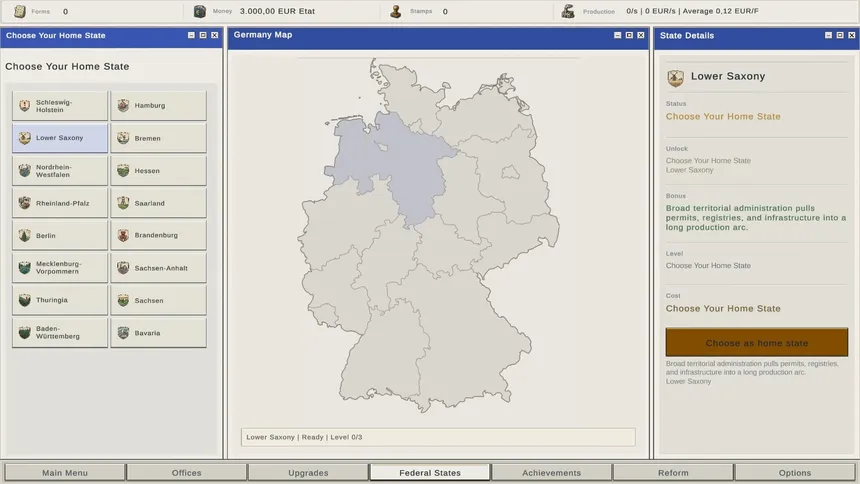Open the Main Menu tab
This screenshot has width=860, height=484.
[x=65, y=472]
